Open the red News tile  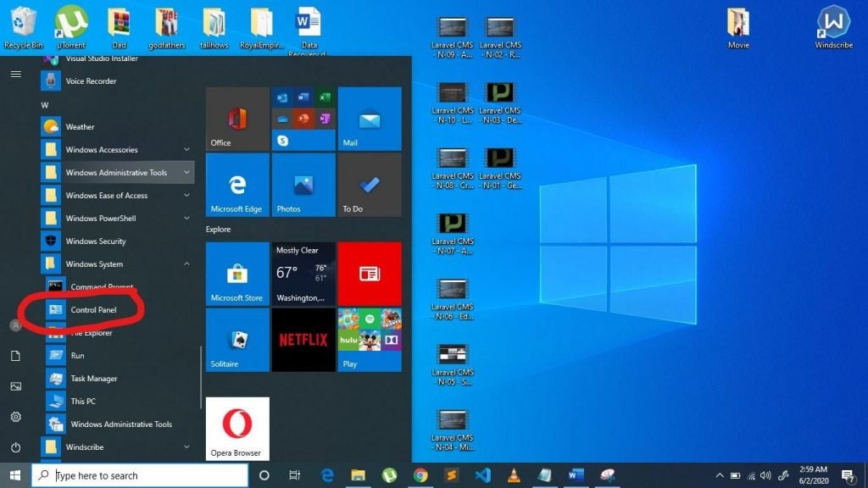[x=370, y=274]
